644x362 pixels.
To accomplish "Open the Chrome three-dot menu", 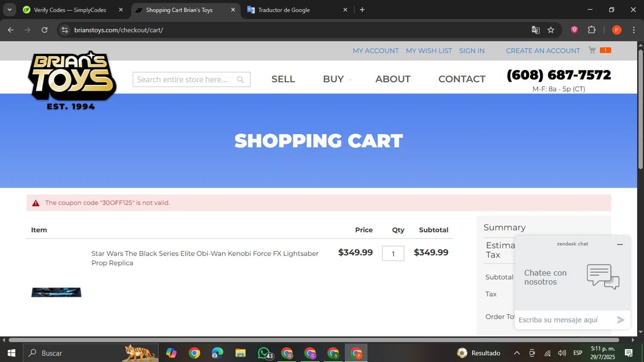I will (634, 30).
